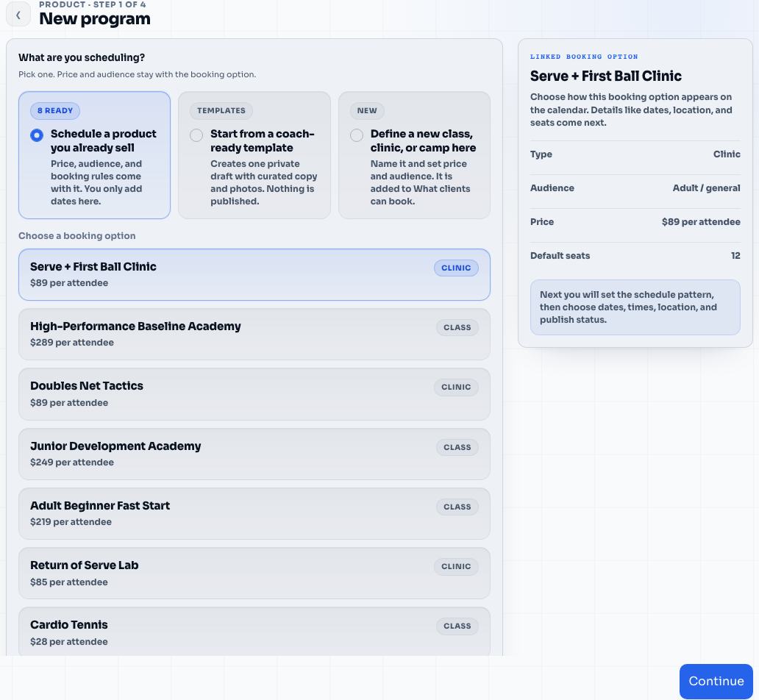Click the NEW badge
Image resolution: width=759 pixels, height=700 pixels.
point(367,110)
